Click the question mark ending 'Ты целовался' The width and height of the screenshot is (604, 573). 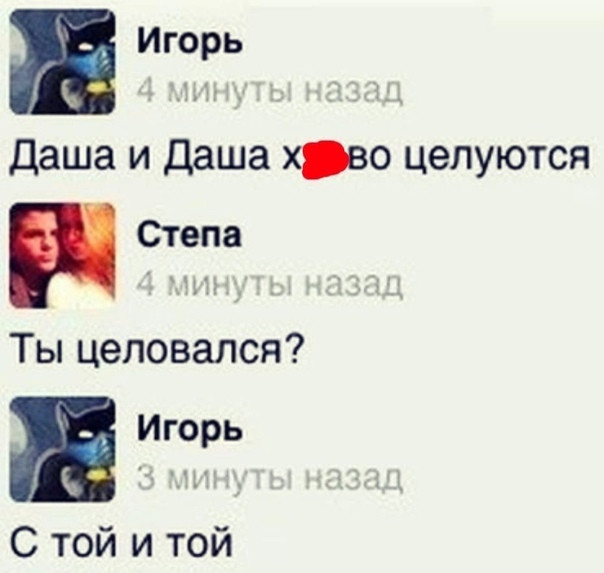[x=293, y=348]
